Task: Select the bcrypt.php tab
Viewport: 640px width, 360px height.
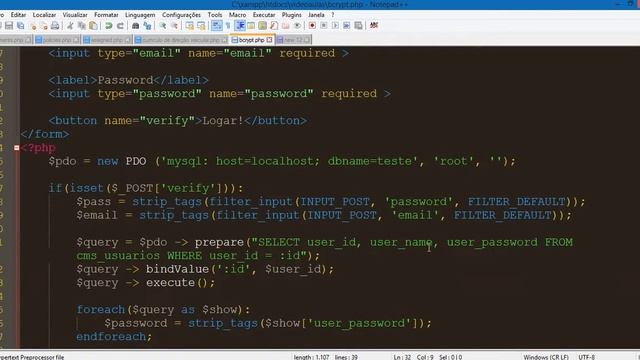Action: tap(251, 40)
